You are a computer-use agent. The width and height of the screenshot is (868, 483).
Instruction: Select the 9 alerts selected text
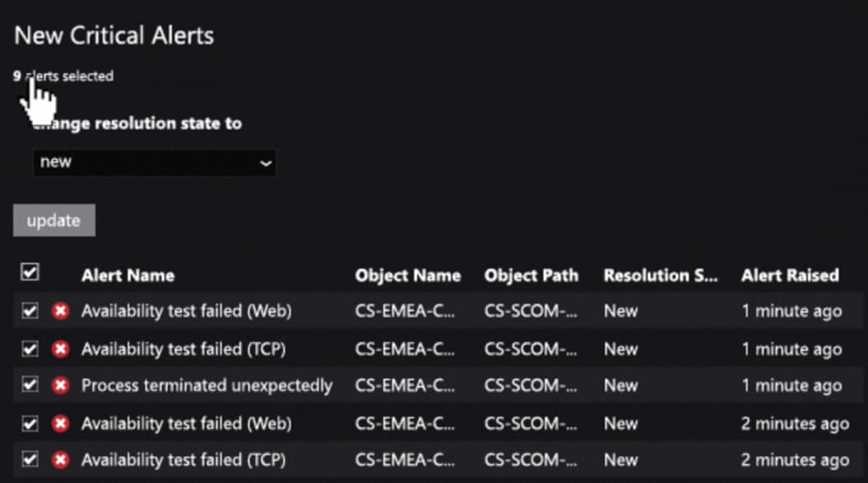[63, 76]
